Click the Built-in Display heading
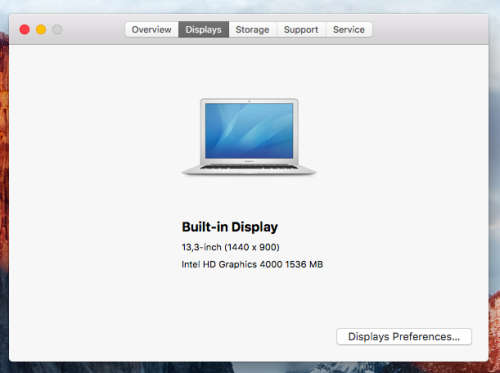This screenshot has width=500, height=373. point(230,227)
